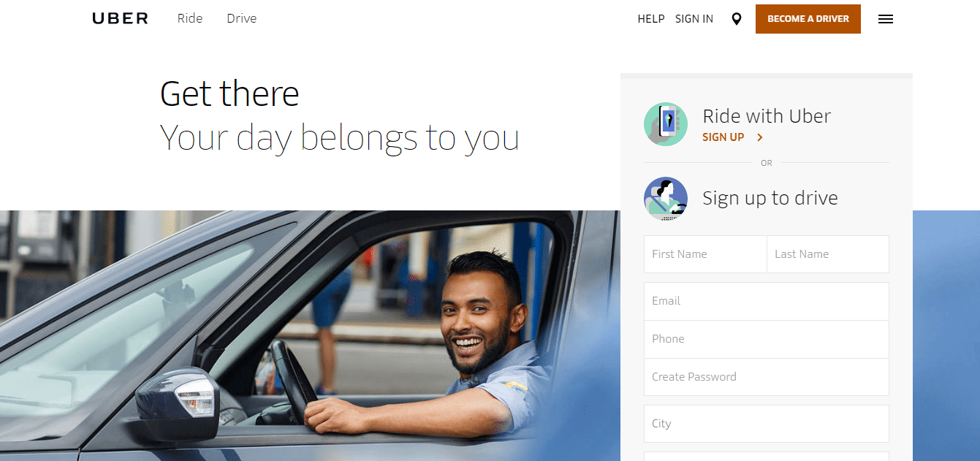Select the City input field
980x461 pixels.
[767, 424]
